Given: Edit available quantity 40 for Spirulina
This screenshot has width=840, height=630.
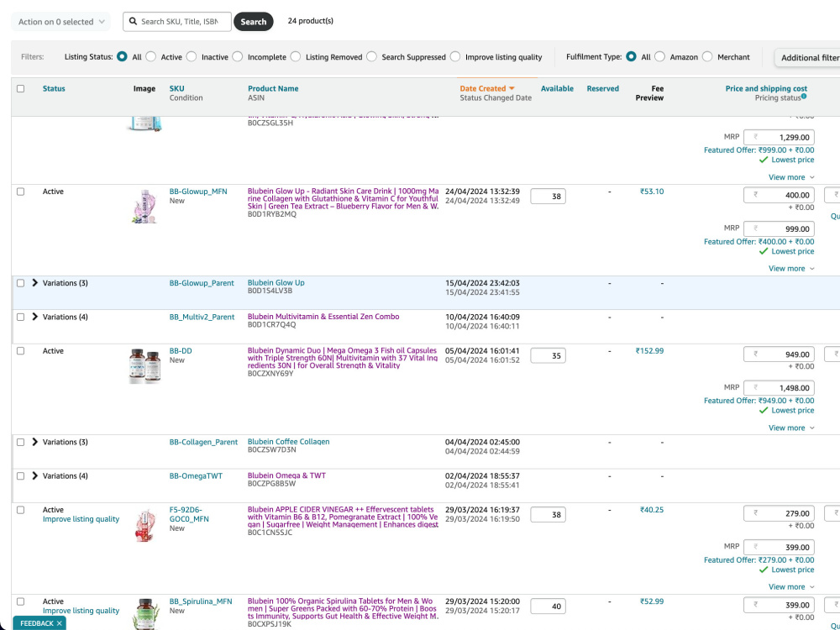Looking at the screenshot, I should [x=548, y=606].
